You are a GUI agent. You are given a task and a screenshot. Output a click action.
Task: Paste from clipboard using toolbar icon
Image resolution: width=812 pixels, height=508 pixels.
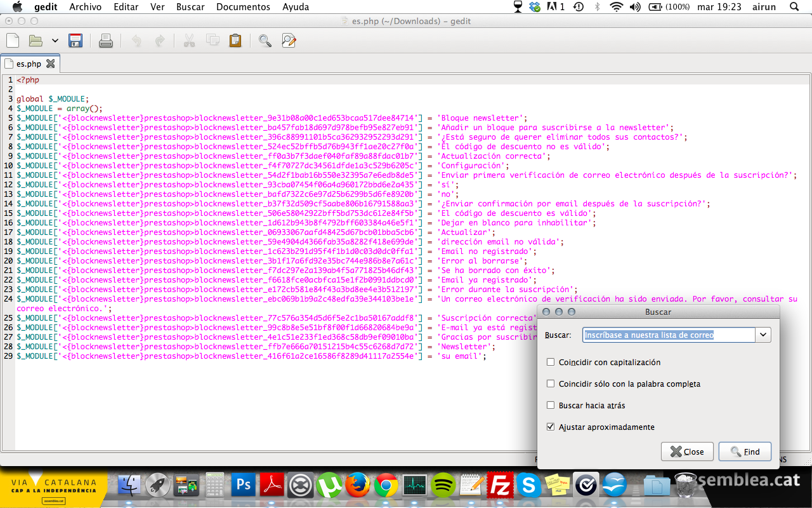tap(235, 41)
